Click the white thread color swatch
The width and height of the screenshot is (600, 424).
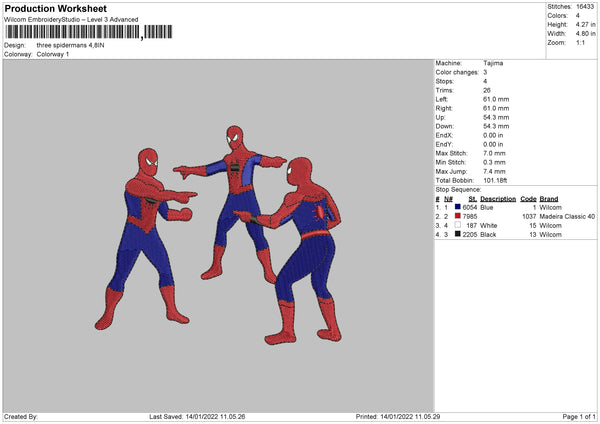458,226
